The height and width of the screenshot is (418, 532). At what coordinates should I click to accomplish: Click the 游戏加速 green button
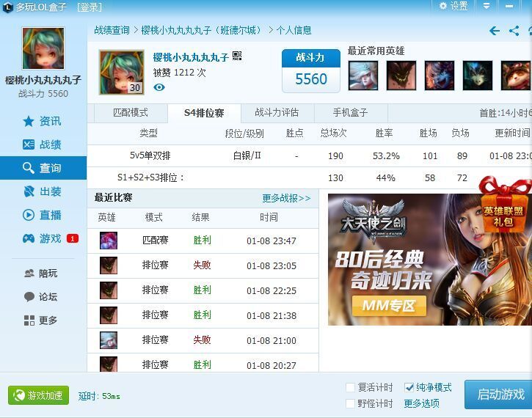pyautogui.click(x=38, y=395)
